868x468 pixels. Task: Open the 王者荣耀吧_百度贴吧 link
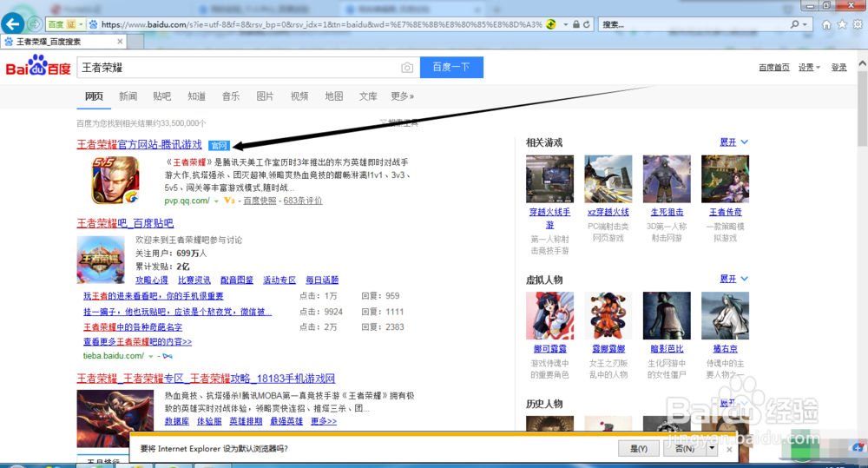coord(125,223)
